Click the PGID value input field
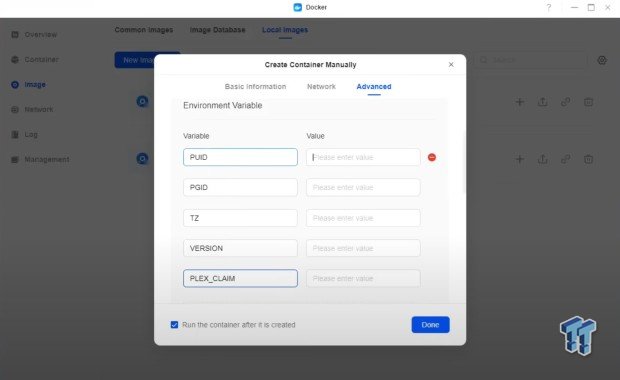The width and height of the screenshot is (620, 380). pyautogui.click(x=363, y=187)
